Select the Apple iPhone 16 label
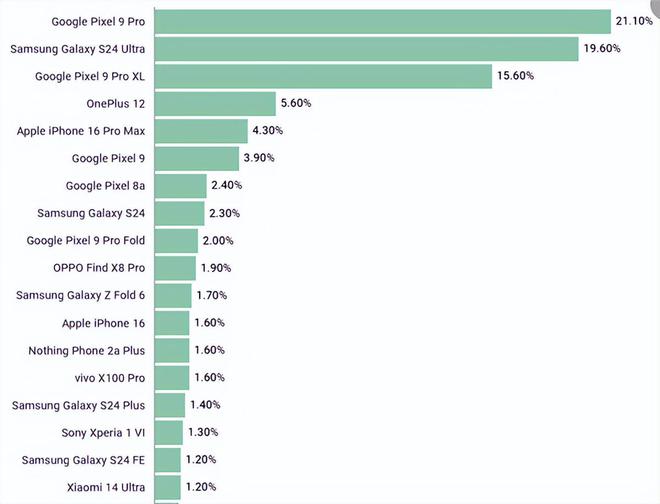 (x=104, y=323)
